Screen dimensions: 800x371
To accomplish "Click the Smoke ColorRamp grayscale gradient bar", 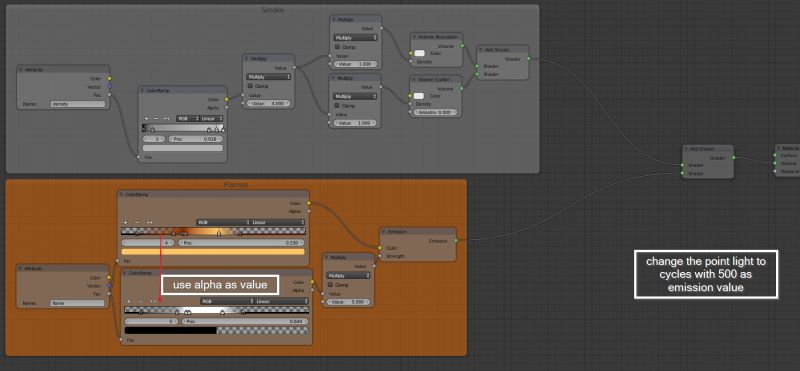I will coord(183,127).
